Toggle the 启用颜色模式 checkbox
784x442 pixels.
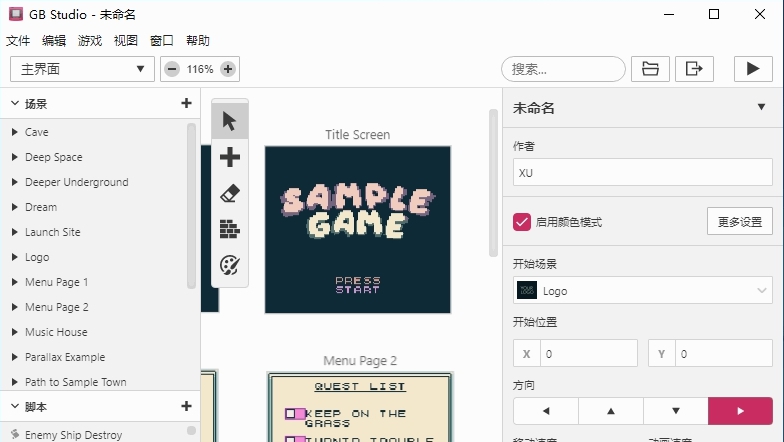(522, 222)
